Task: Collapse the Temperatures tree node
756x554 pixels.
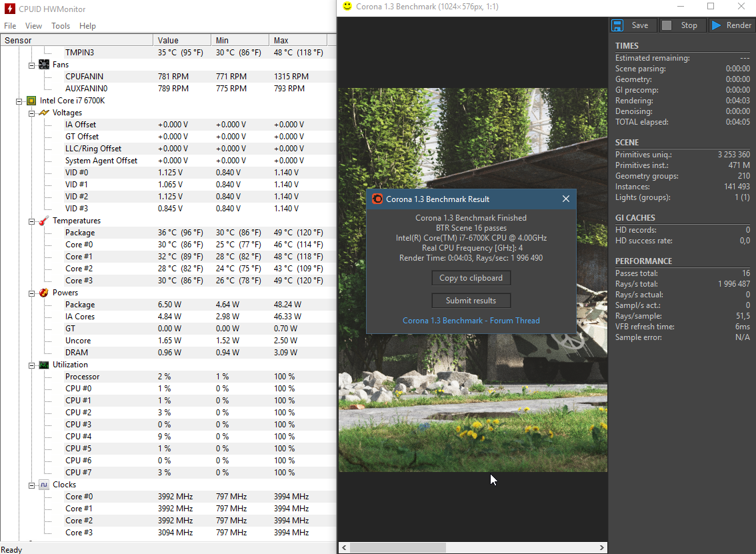Action: [x=31, y=221]
